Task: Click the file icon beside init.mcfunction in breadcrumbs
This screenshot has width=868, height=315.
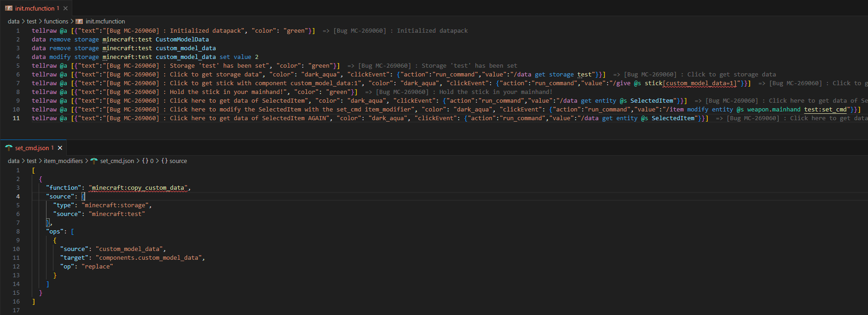Action: tap(79, 21)
